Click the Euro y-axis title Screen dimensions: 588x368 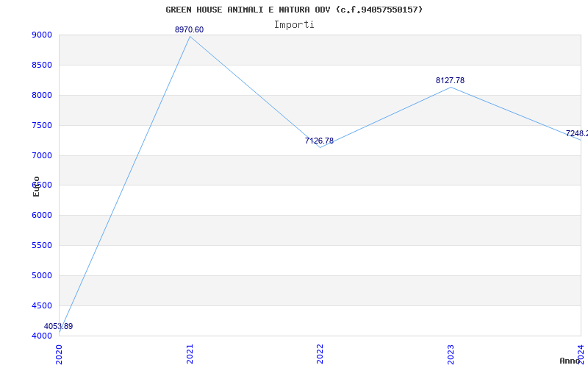(36, 186)
